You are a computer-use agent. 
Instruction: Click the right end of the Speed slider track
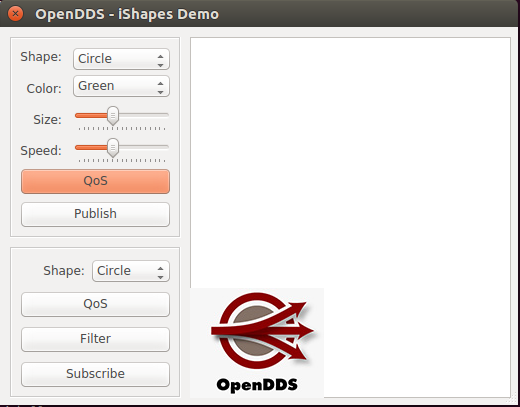coord(166,147)
